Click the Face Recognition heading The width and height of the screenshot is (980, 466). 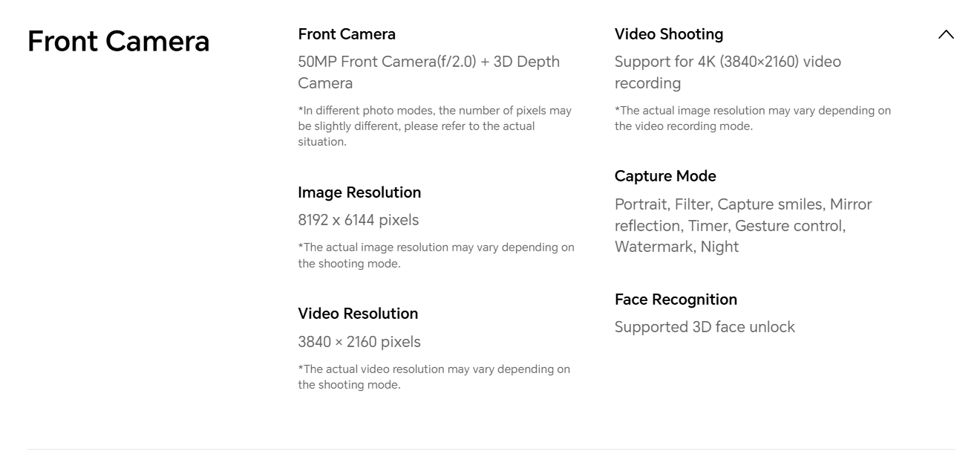tap(676, 300)
